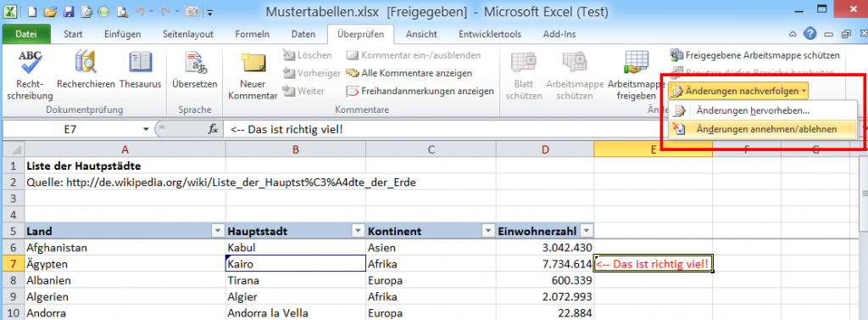Switch to the Daten tab
This screenshot has width=868, height=320.
(303, 35)
